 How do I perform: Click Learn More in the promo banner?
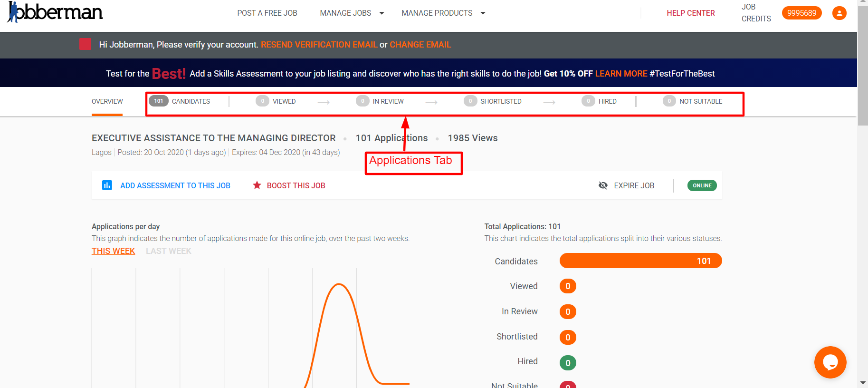pos(621,73)
